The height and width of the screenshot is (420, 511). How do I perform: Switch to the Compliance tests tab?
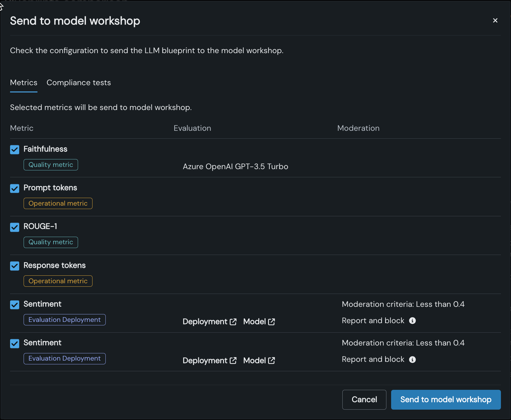point(79,83)
